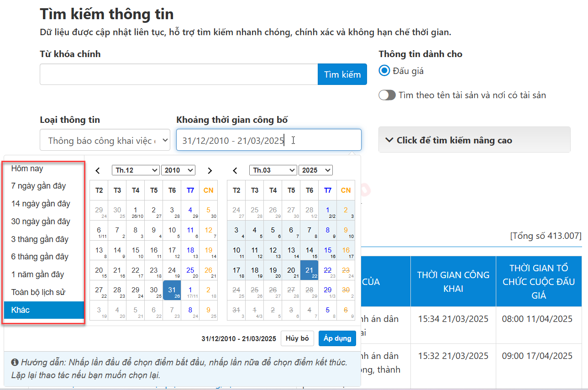Focus the Từ khóa chính keyword field

(x=178, y=74)
